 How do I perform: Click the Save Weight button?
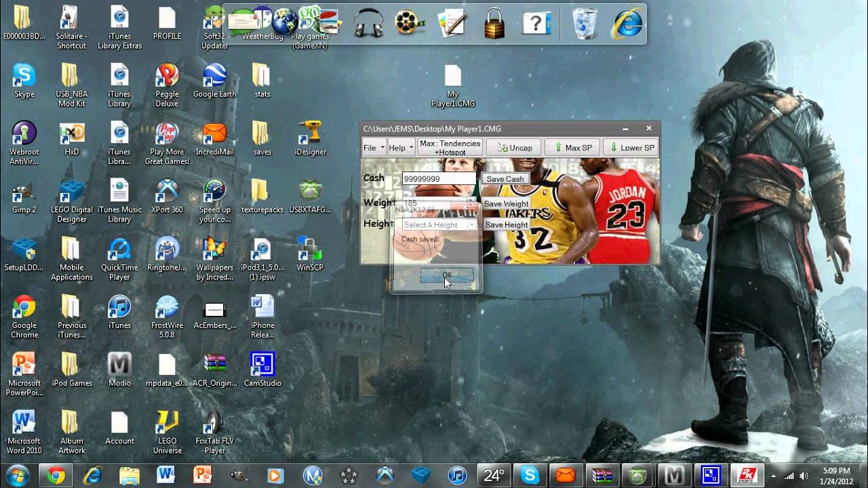pyautogui.click(x=506, y=203)
